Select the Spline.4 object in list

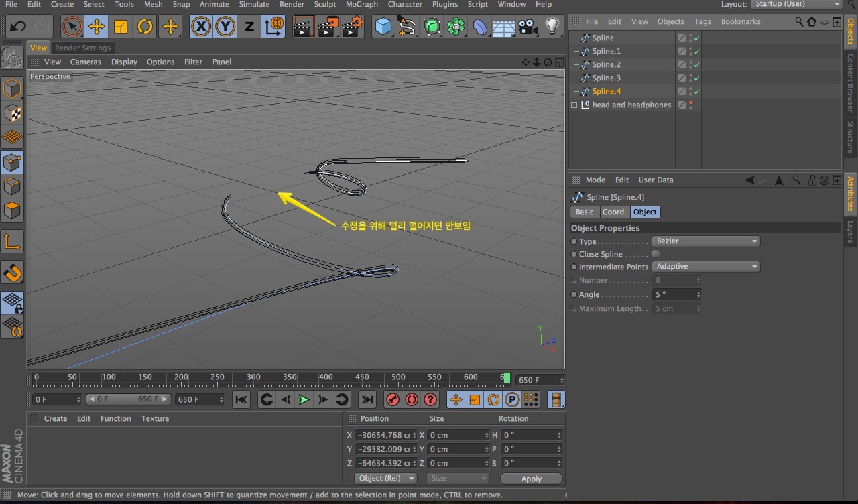[x=607, y=91]
